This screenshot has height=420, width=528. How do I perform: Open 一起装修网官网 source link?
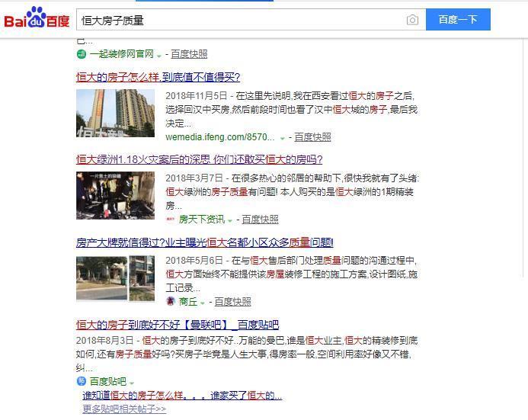point(122,54)
